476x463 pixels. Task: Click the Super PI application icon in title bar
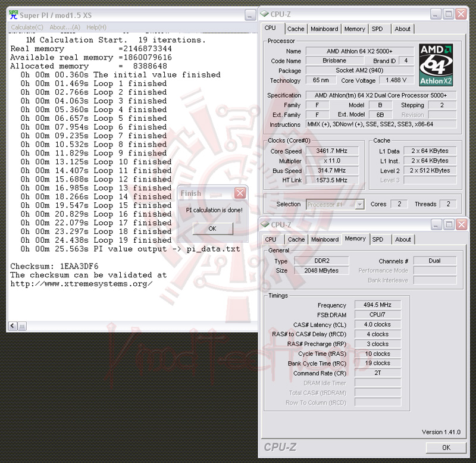(14, 14)
